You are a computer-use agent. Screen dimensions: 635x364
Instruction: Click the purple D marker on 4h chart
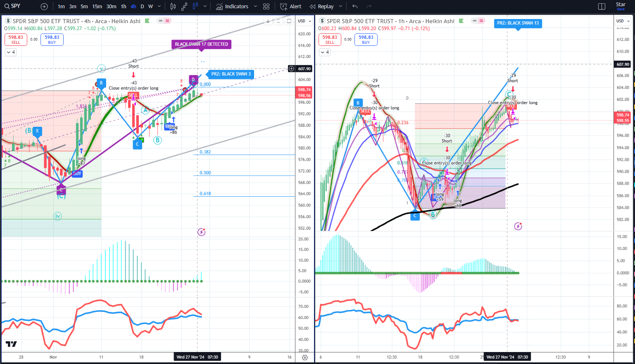pos(193,80)
